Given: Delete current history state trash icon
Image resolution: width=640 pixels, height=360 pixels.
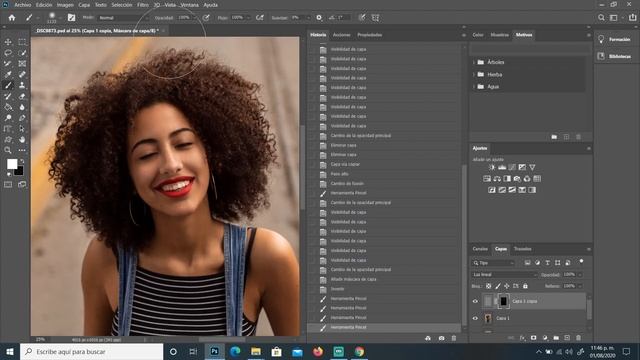Looking at the screenshot, I should [454, 338].
